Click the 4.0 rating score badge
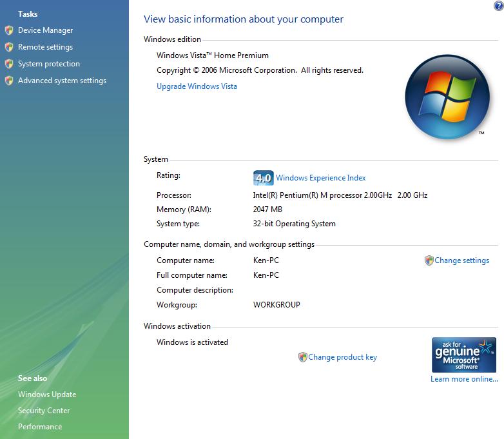 [x=263, y=178]
